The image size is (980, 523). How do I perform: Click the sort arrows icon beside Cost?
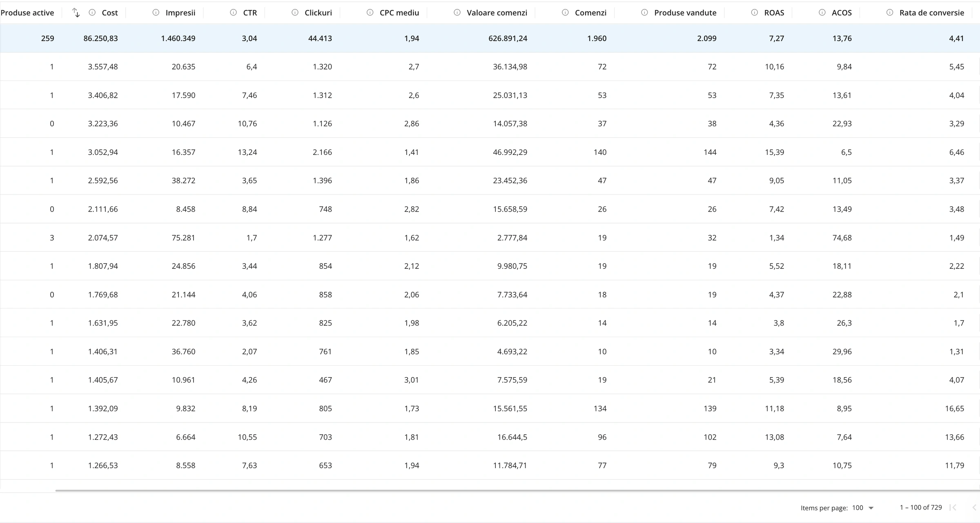tap(76, 13)
